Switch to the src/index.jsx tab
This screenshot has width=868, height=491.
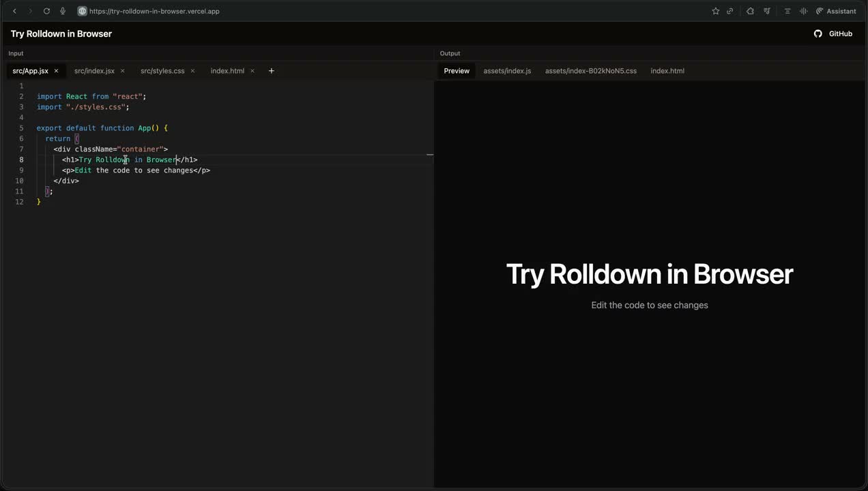[x=94, y=71]
